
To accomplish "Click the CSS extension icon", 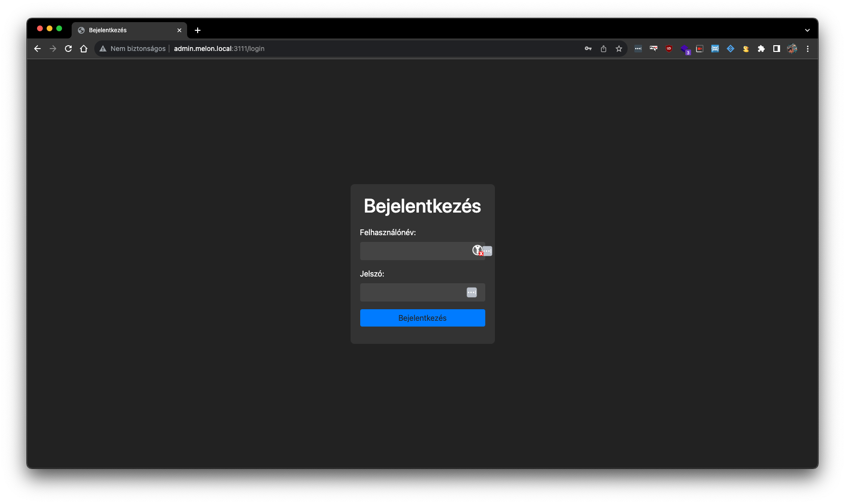I will [x=715, y=49].
